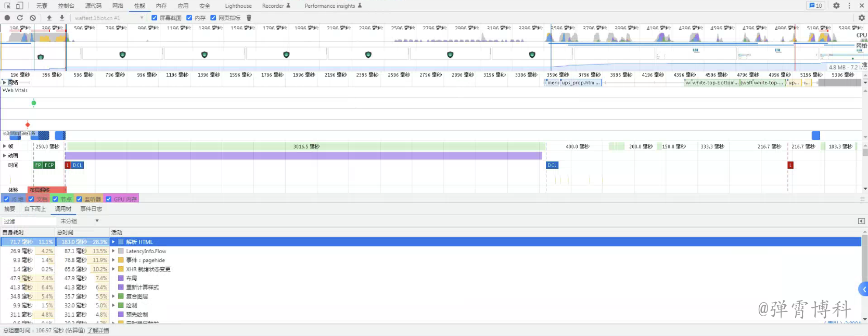
Task: Toggle the 屏幕截图 screenshots checkbox
Action: click(x=154, y=18)
